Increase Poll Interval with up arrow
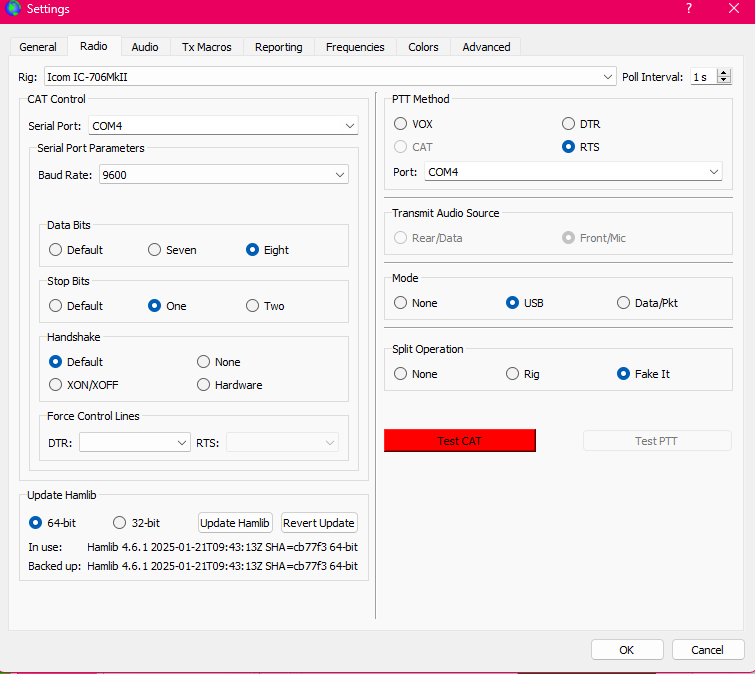755x674 pixels. pyautogui.click(x=726, y=73)
